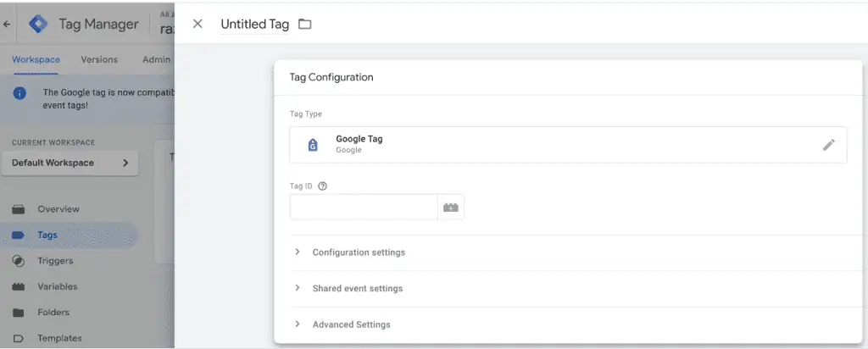Close the Untitled Tag panel
The height and width of the screenshot is (349, 868).
tap(198, 24)
